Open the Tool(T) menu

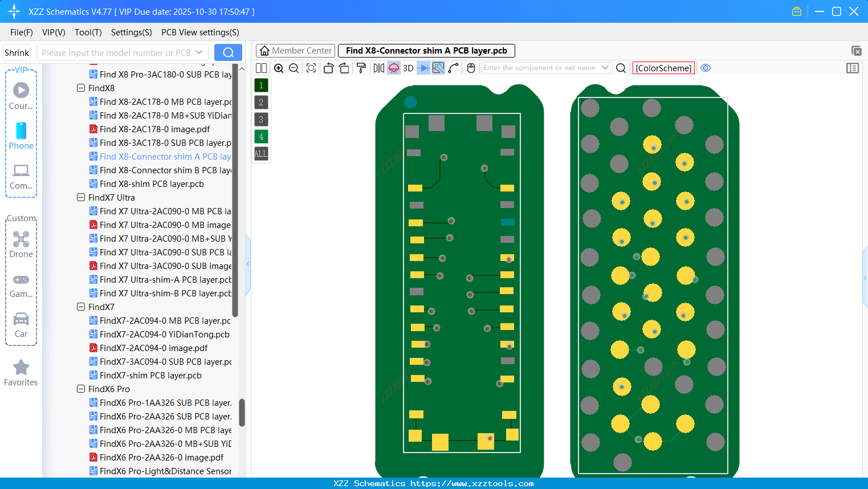88,32
